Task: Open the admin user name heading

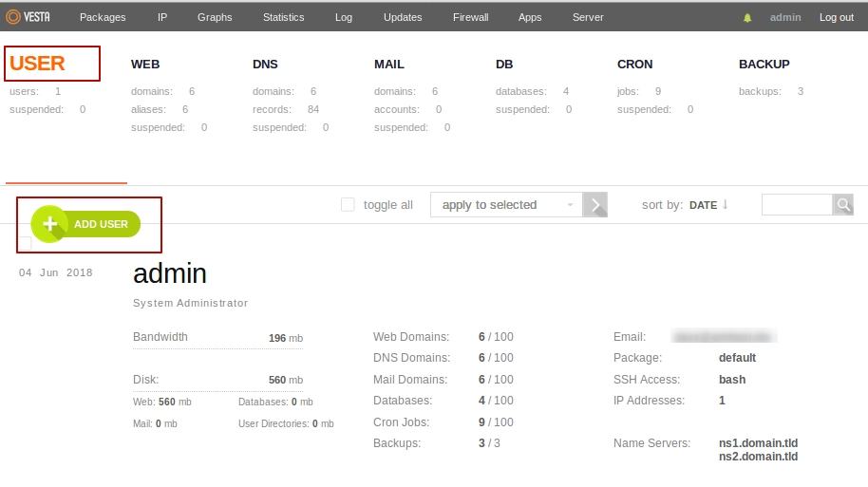Action: [170, 274]
